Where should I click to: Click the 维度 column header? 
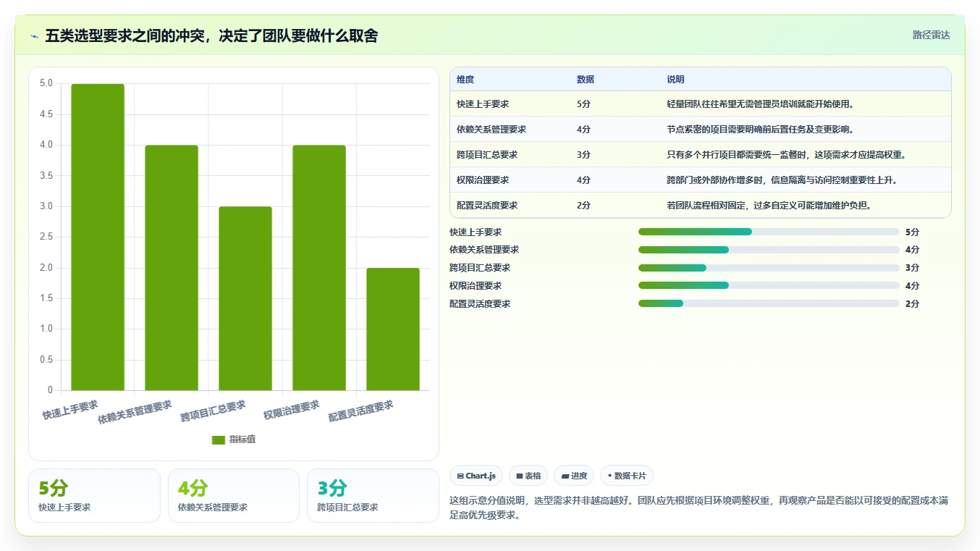point(465,80)
